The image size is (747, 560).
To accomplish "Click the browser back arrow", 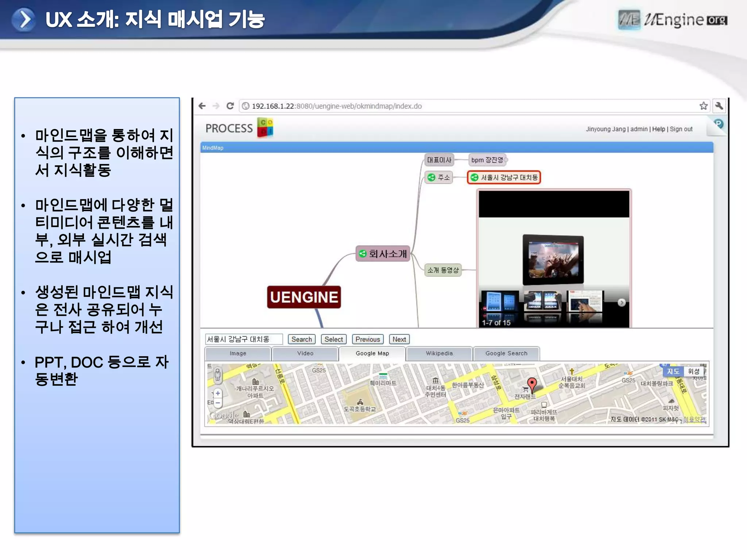I will pos(202,106).
